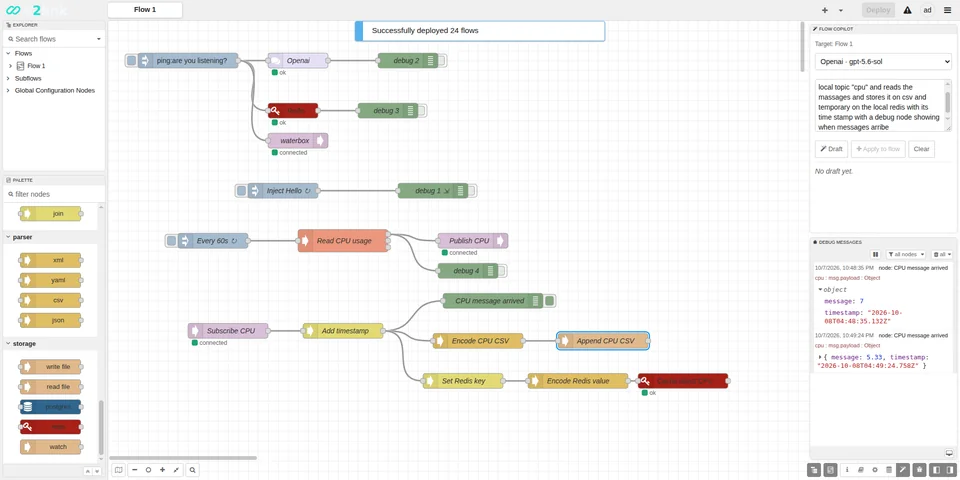
Task: Expand the Flow 1 tree item
Action: click(10, 66)
